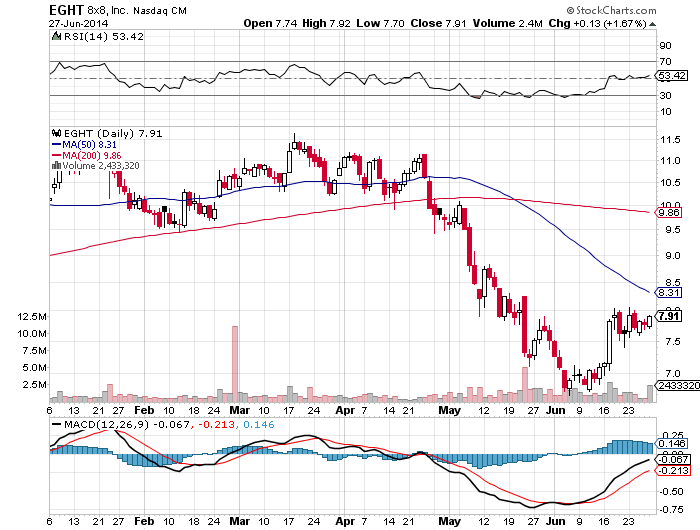Viewport: 700px width, 530px height.
Task: Click the 12.5M volume axis label
Action: click(32, 317)
